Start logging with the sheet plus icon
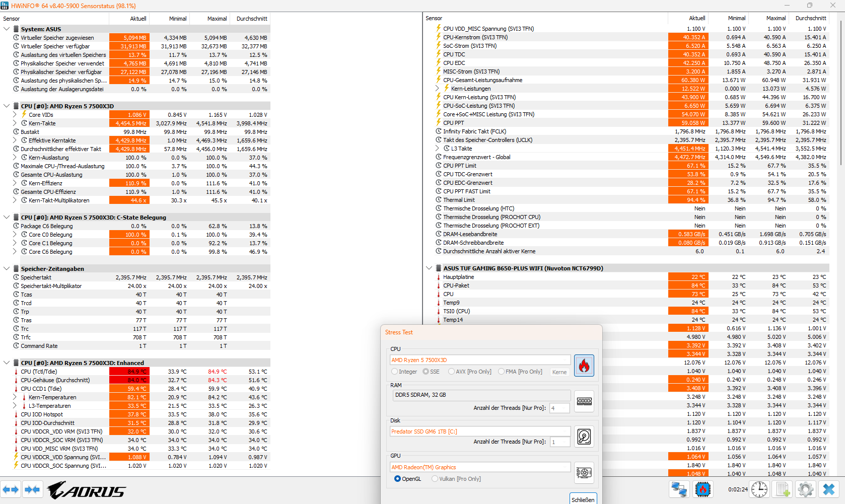Viewport: 845px width, 504px height. 783,489
